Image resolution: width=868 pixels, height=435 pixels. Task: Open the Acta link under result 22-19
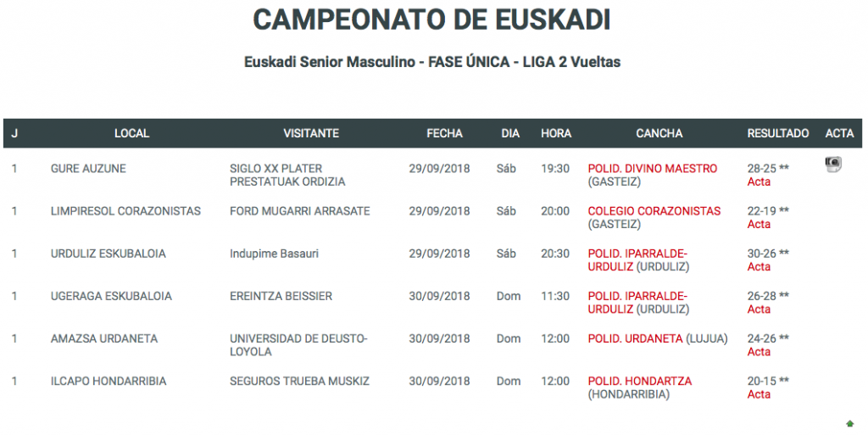[759, 225]
